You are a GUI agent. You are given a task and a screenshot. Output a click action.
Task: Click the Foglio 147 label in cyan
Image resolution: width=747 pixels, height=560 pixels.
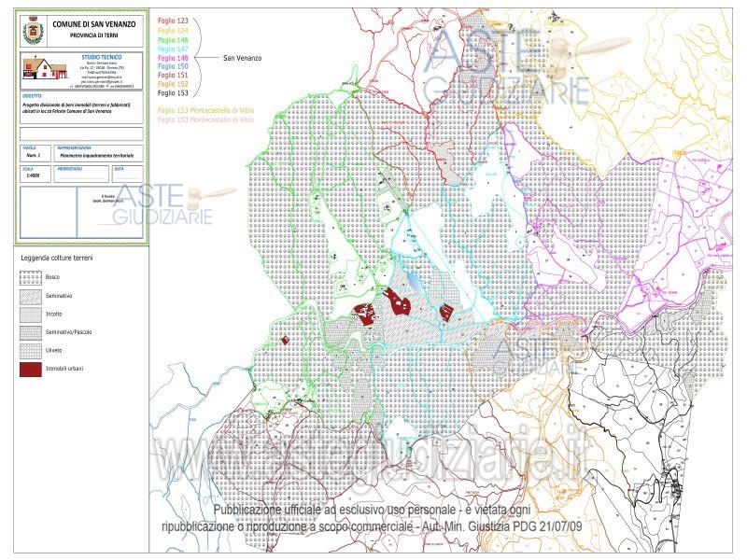(x=173, y=49)
